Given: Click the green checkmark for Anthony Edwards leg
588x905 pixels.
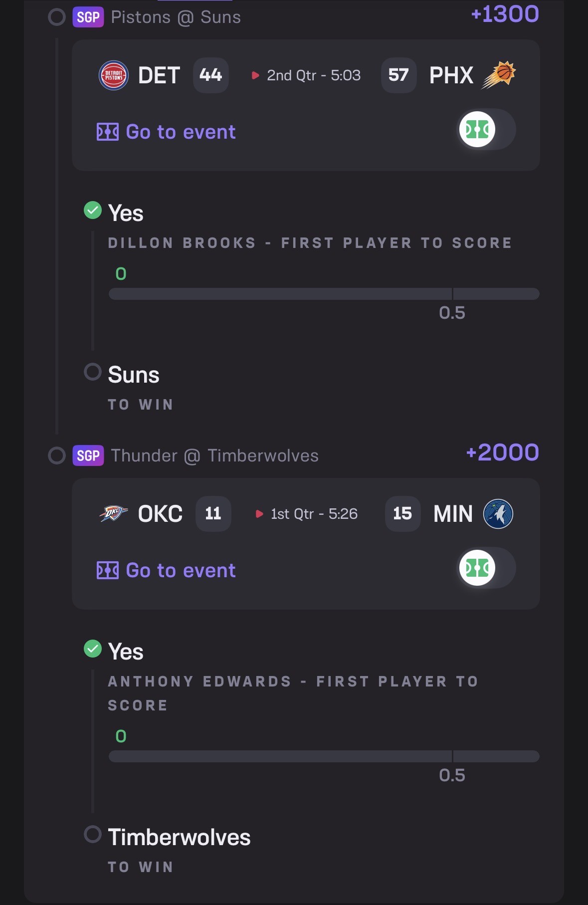Looking at the screenshot, I should [x=93, y=649].
